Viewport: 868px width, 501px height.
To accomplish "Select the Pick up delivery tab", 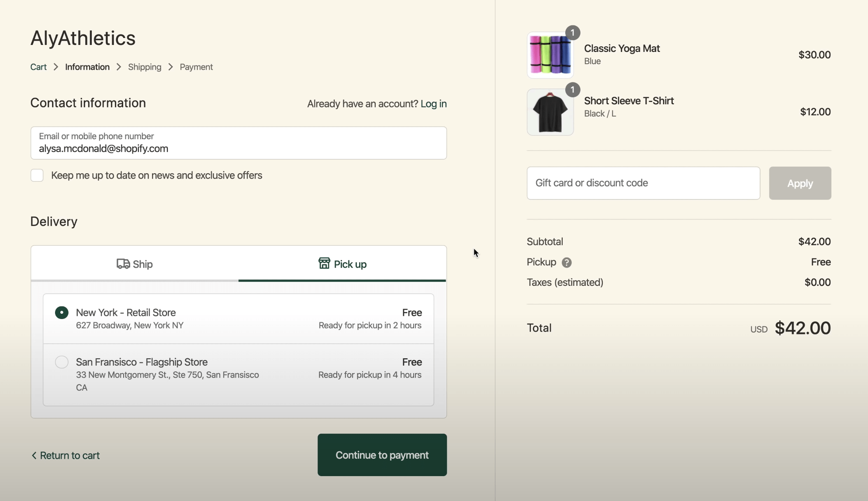I will [342, 264].
